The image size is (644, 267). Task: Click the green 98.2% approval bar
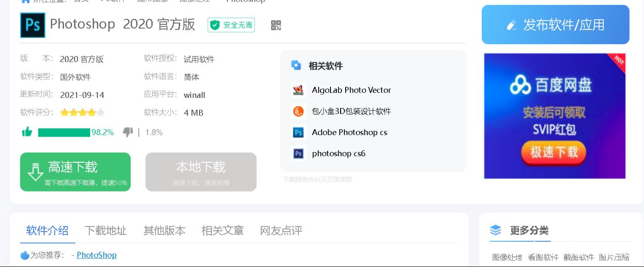coord(64,132)
